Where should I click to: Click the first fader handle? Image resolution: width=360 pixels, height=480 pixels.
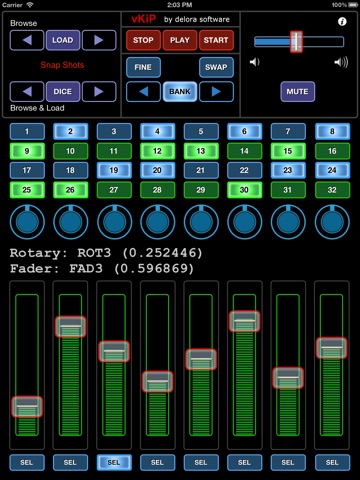[x=27, y=407]
